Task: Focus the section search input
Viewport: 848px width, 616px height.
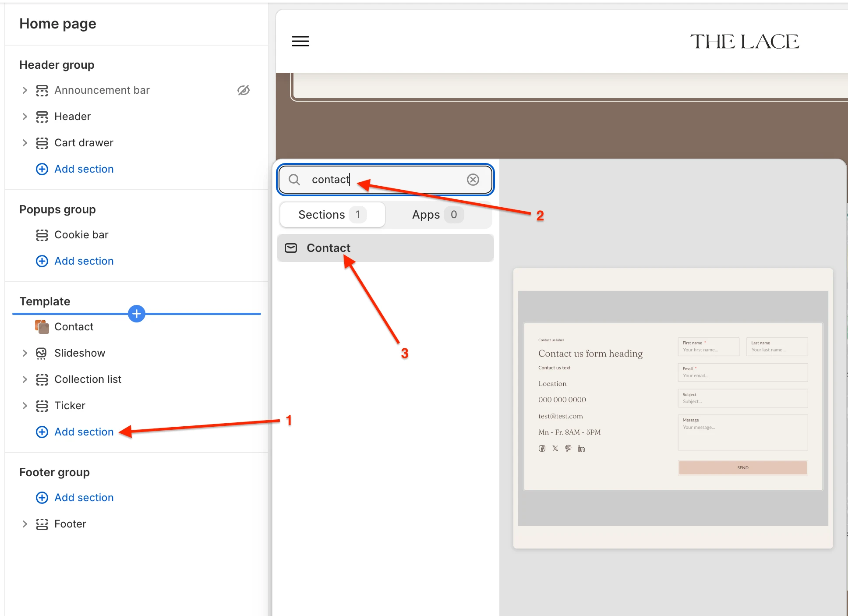Action: [385, 180]
